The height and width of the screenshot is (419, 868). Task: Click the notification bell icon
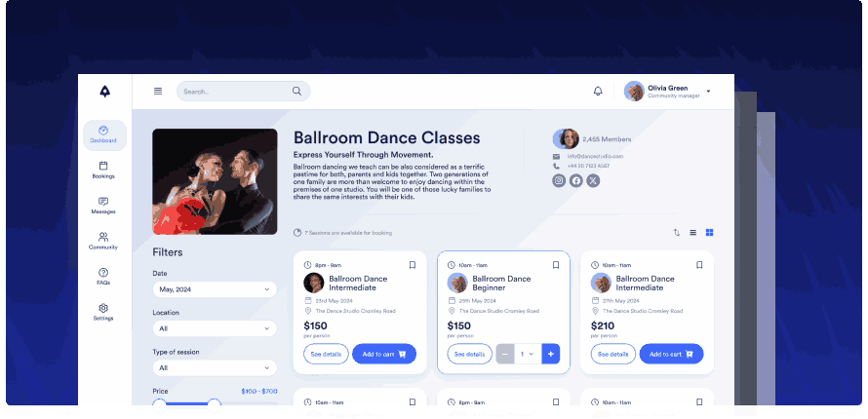(598, 92)
